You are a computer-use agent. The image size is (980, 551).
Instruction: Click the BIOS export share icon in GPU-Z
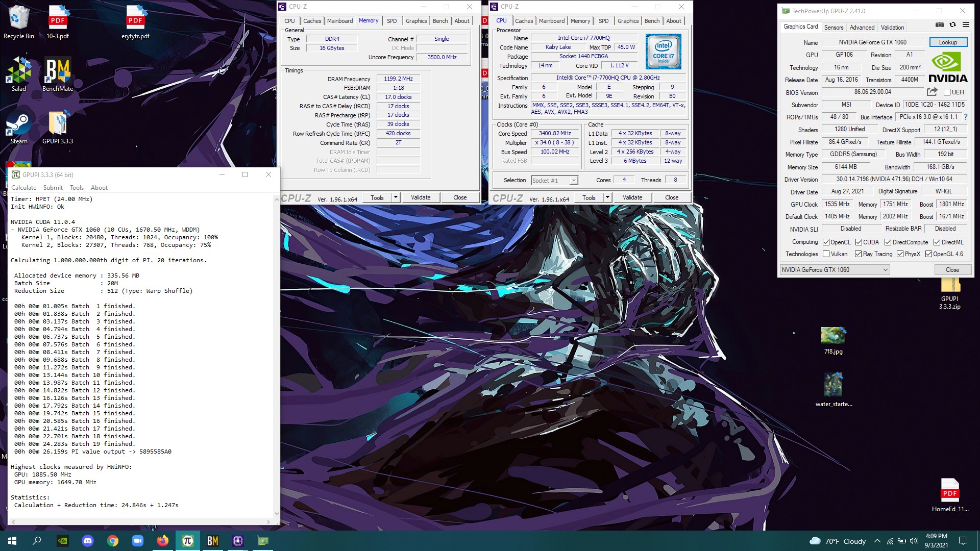932,92
